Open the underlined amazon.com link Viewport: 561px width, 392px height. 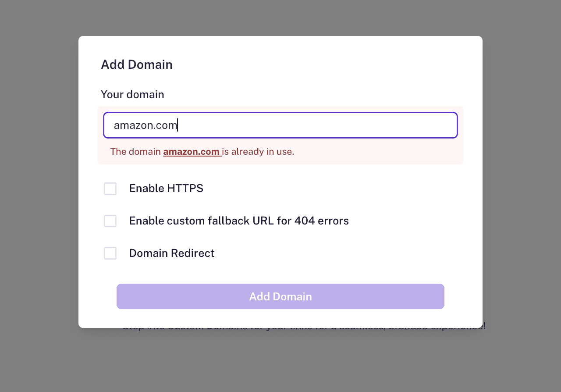[x=192, y=152]
